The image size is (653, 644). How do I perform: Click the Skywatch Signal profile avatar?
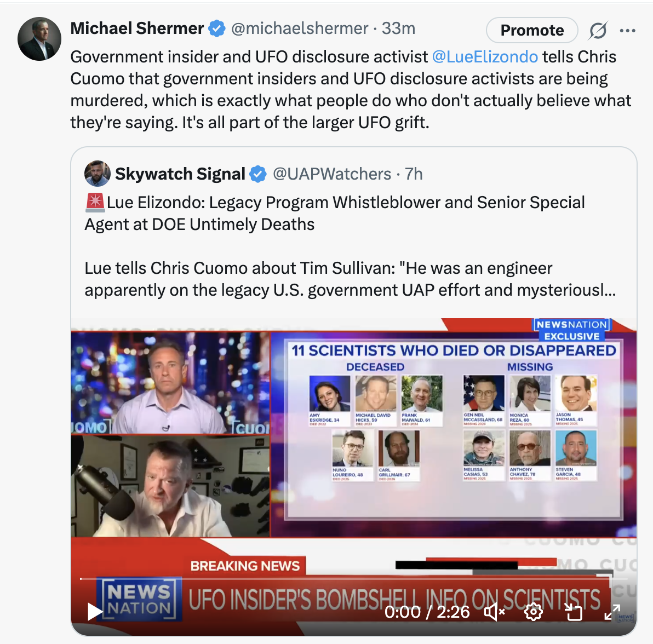98,174
